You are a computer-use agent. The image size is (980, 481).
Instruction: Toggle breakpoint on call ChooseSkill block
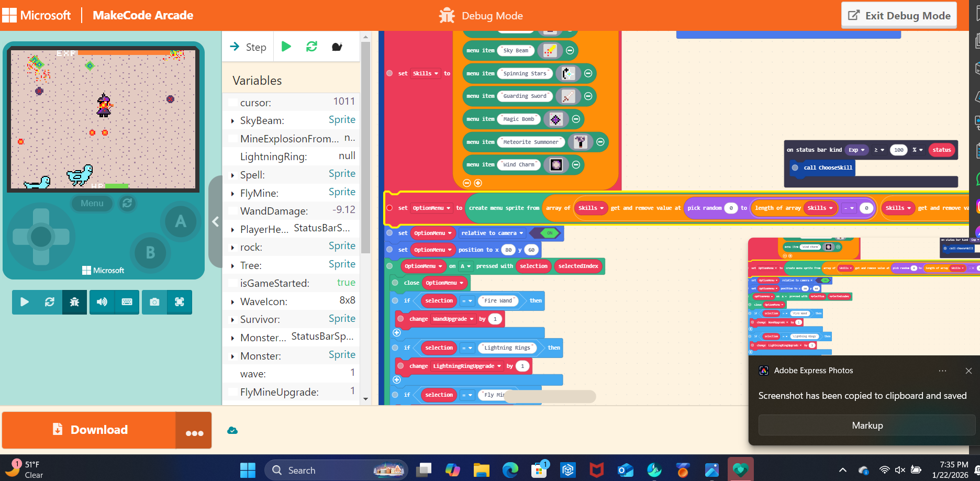click(795, 167)
